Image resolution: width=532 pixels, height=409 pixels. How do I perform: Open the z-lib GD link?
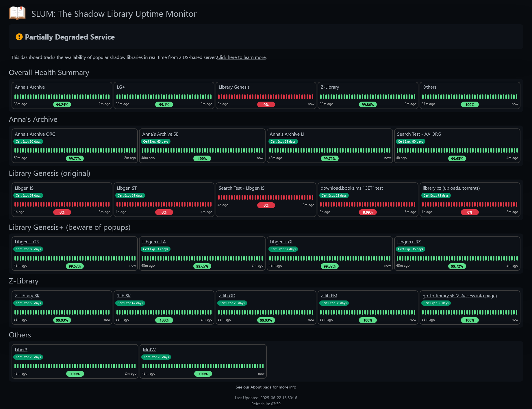[227, 296]
